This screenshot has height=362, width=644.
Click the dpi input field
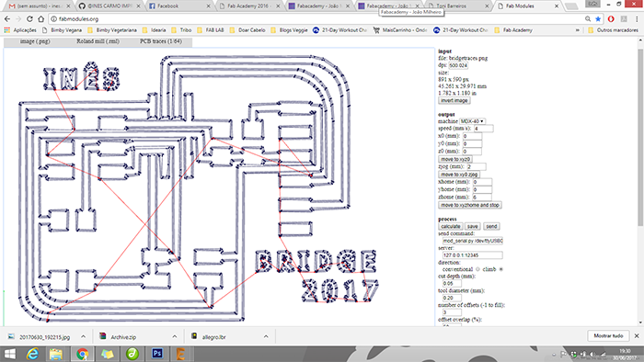coord(458,65)
